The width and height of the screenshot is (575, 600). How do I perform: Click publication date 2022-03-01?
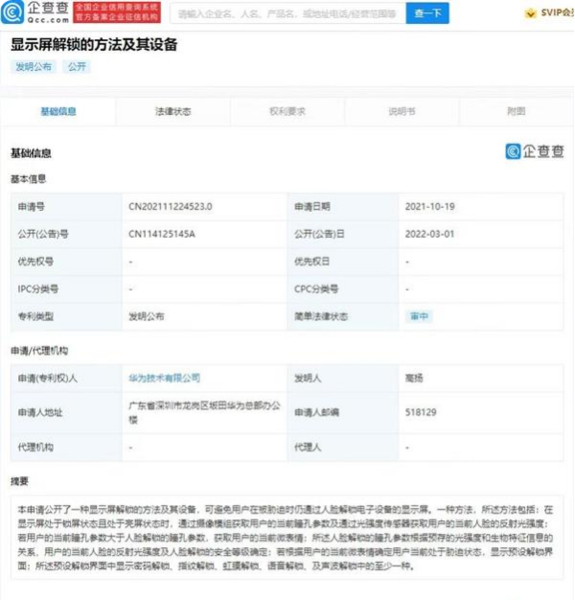pos(430,234)
